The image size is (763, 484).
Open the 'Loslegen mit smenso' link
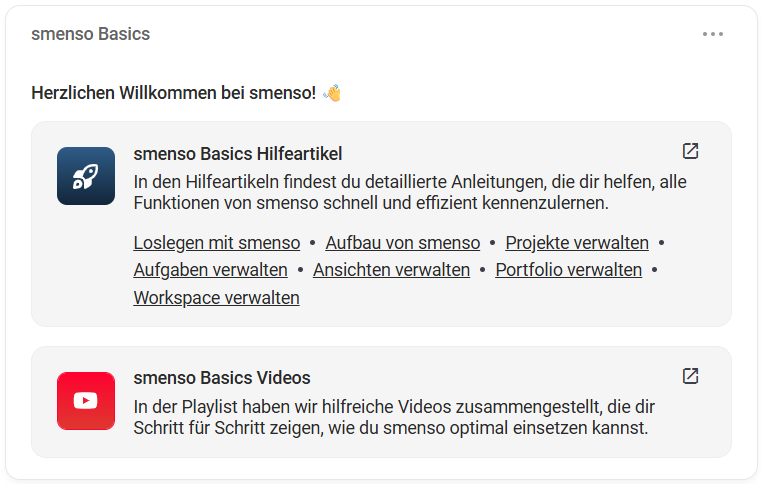click(x=216, y=243)
